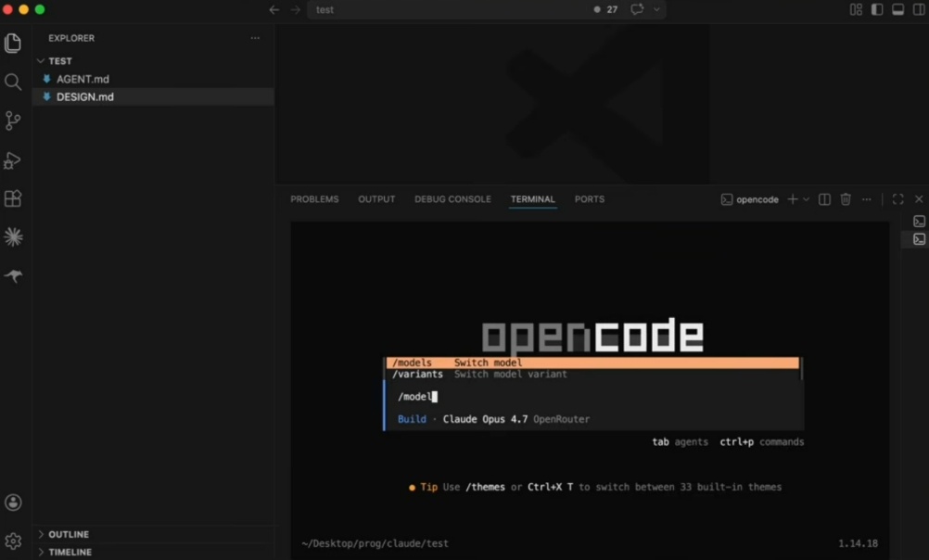929x560 pixels.
Task: Open the Search view icon
Action: pos(12,82)
